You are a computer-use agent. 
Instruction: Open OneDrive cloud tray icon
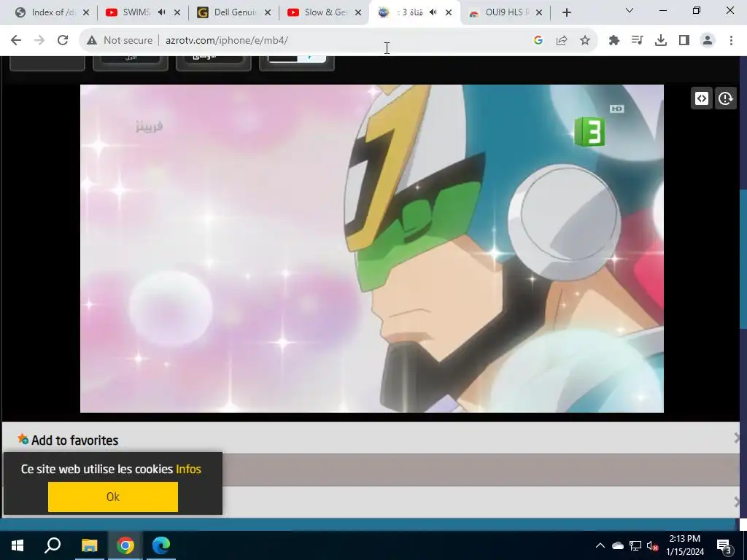(618, 545)
